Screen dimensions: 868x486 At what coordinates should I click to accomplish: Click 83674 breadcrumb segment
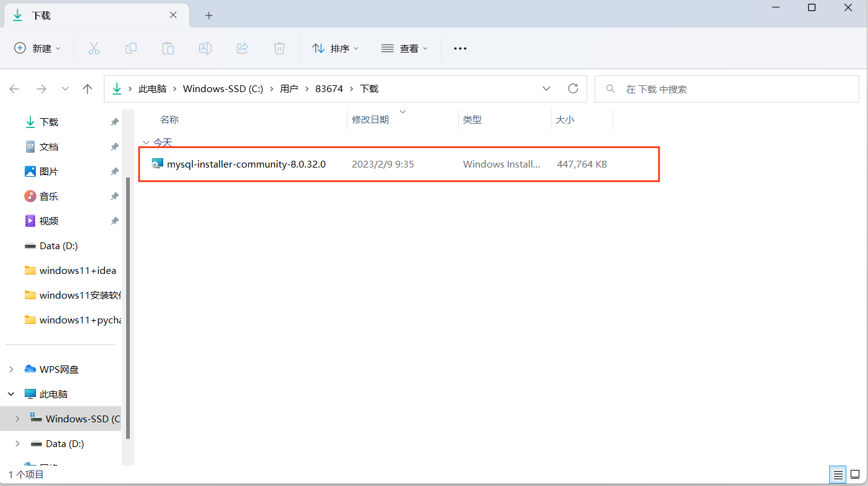coord(329,89)
